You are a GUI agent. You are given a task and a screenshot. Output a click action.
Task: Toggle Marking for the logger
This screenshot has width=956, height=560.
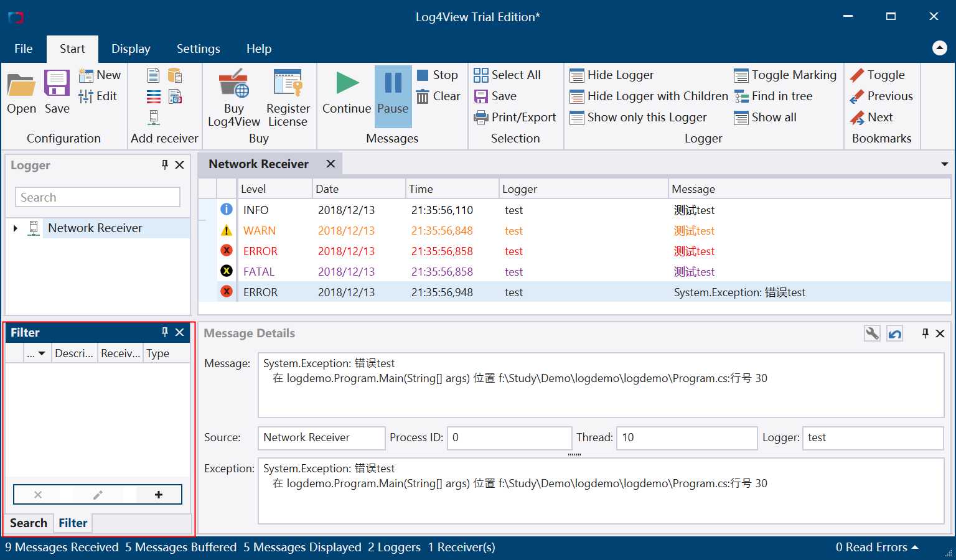[x=785, y=75]
